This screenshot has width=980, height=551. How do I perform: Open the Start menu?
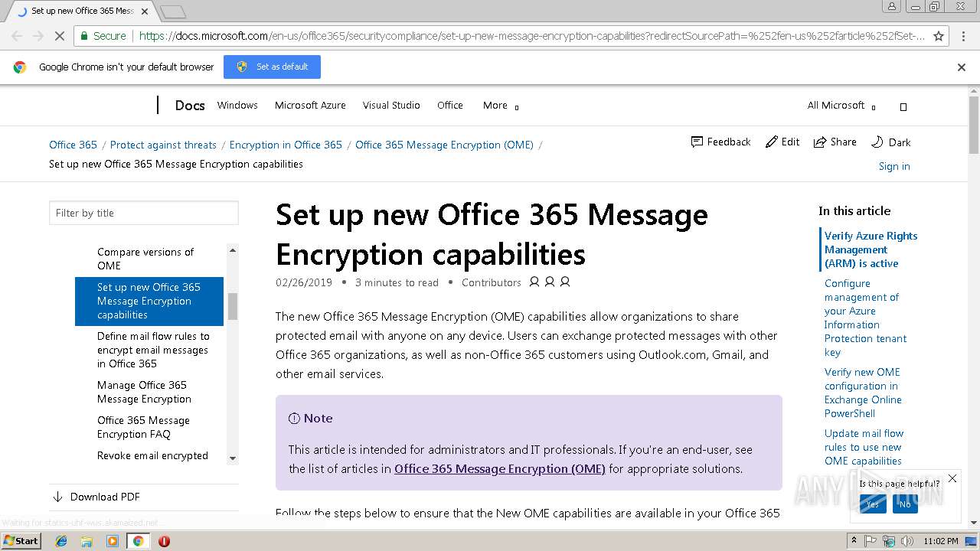pos(21,541)
